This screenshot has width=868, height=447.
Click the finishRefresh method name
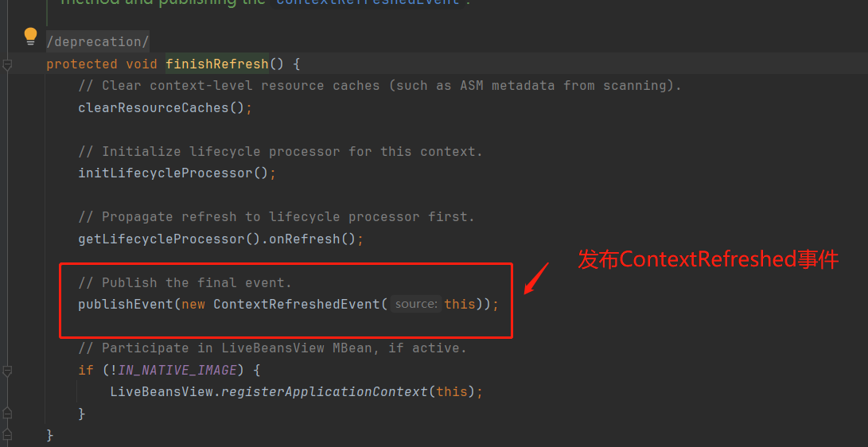(x=216, y=64)
